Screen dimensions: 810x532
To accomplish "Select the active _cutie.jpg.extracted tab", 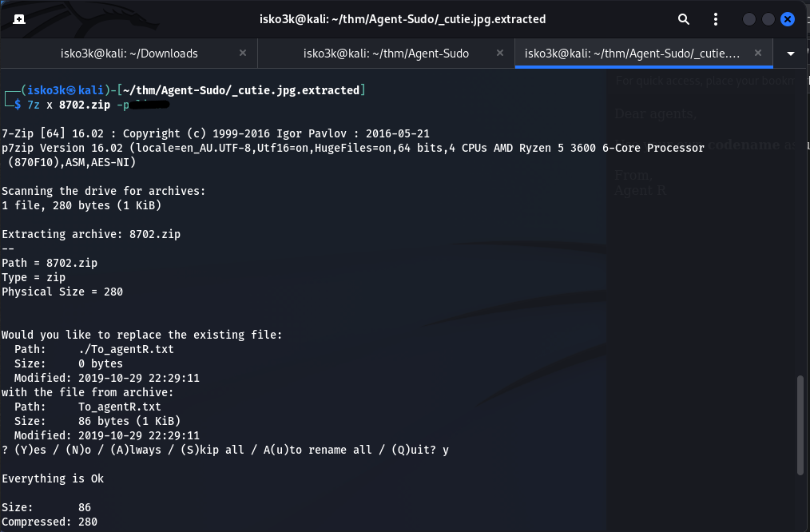I will pos(632,54).
